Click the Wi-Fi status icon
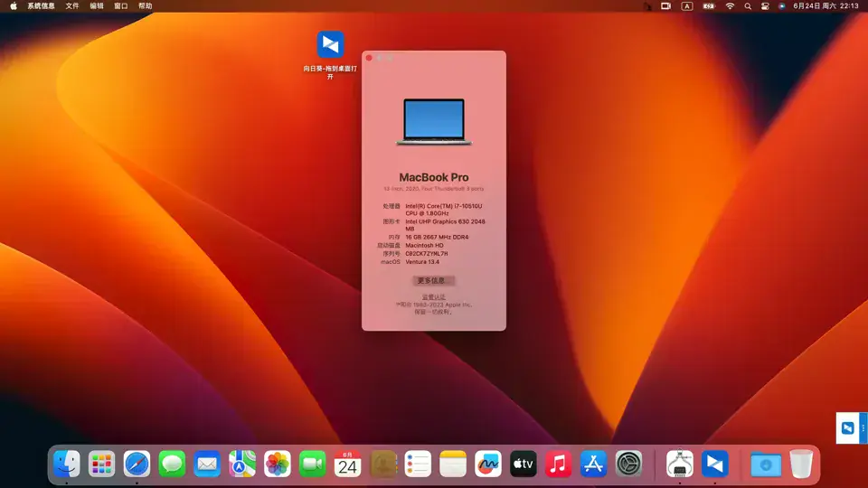868x488 pixels. coord(731,6)
